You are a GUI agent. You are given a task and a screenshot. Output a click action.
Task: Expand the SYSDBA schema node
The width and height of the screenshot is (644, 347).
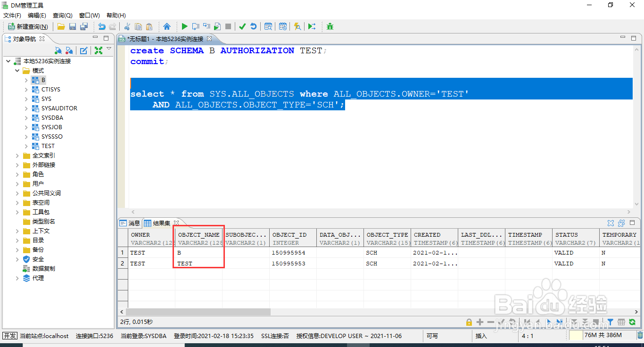(26, 117)
